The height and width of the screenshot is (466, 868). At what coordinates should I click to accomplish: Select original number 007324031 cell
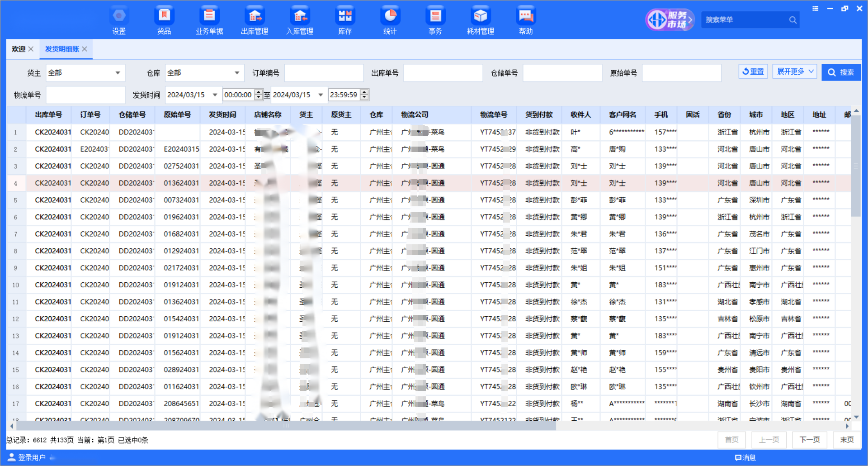[181, 200]
